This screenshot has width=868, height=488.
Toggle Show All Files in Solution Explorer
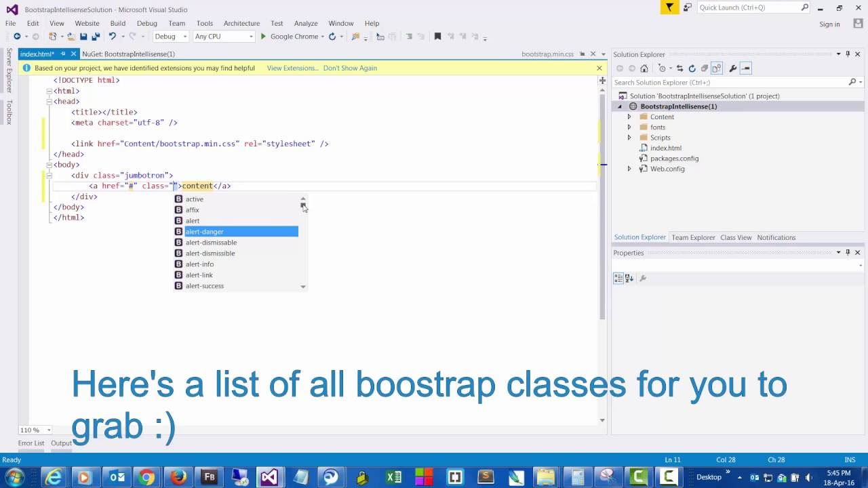(x=717, y=68)
